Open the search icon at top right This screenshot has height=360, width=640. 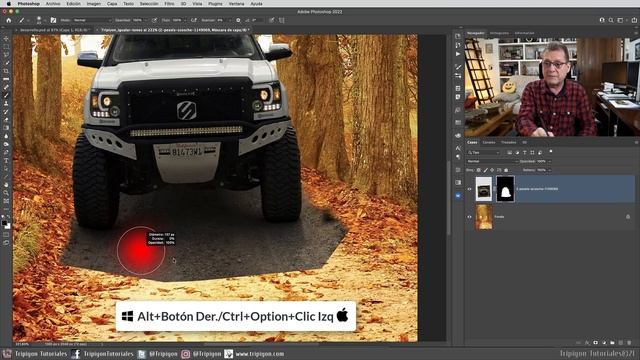[x=611, y=20]
